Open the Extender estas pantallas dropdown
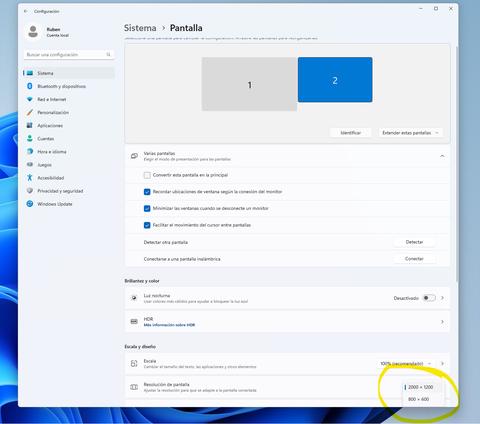Image resolution: width=480 pixels, height=424 pixels. (x=411, y=133)
